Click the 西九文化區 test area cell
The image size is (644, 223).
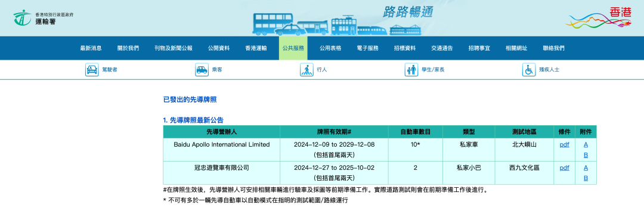[x=524, y=172]
